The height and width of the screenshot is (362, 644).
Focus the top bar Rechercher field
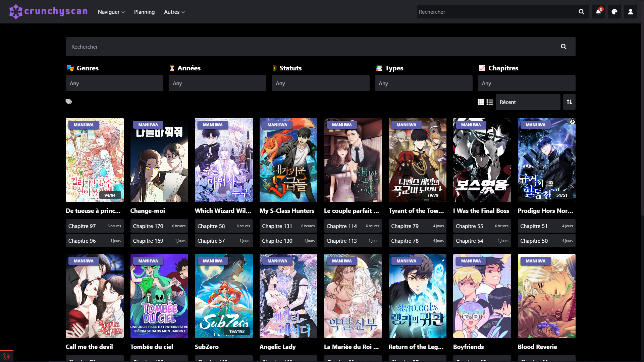[x=496, y=12]
